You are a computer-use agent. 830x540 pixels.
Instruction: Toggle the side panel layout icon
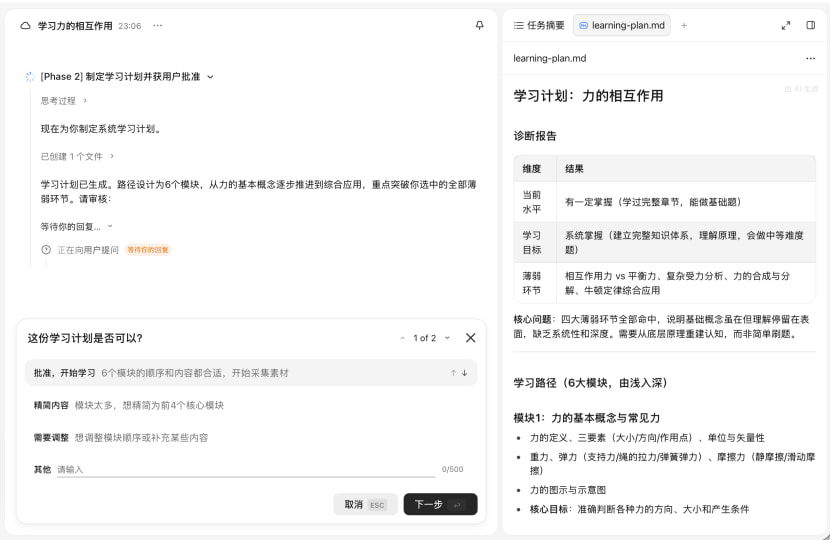(810, 25)
